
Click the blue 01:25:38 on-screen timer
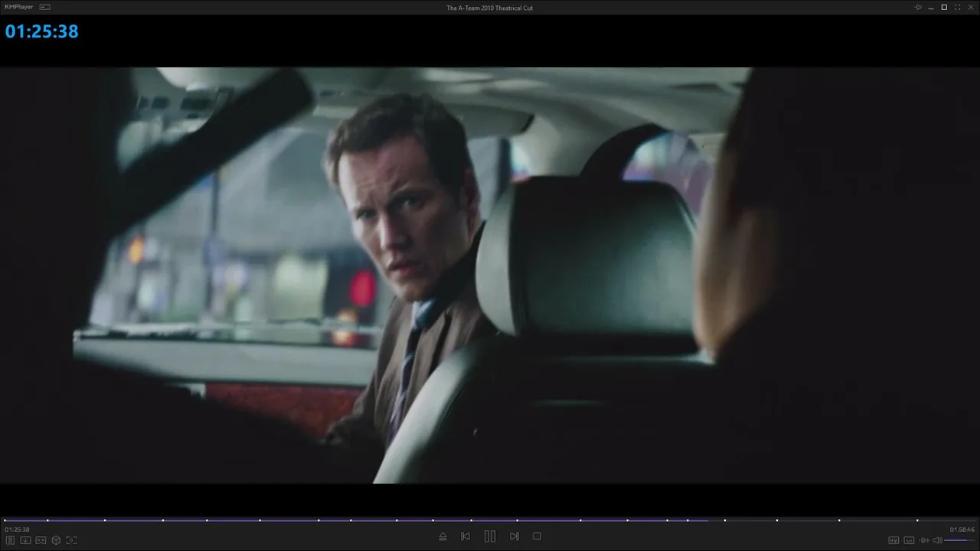[42, 31]
